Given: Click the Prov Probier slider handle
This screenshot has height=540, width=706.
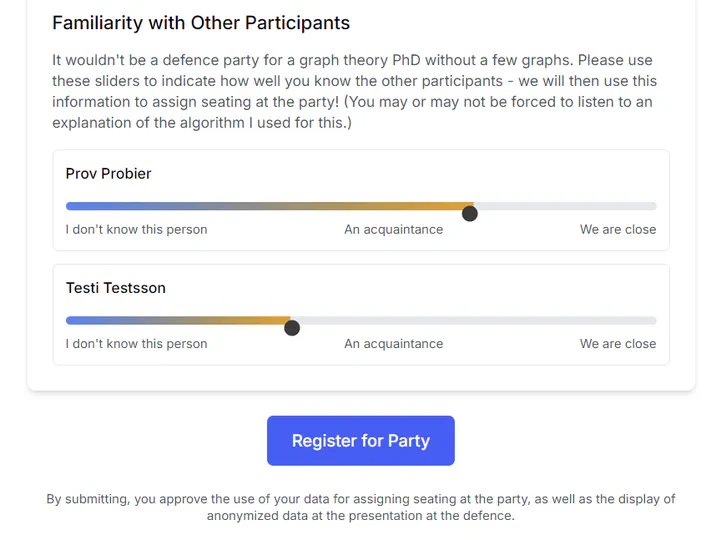Looking at the screenshot, I should (x=470, y=213).
